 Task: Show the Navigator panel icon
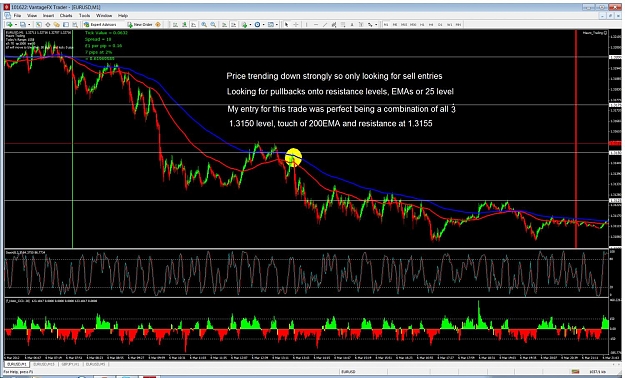(x=57, y=25)
